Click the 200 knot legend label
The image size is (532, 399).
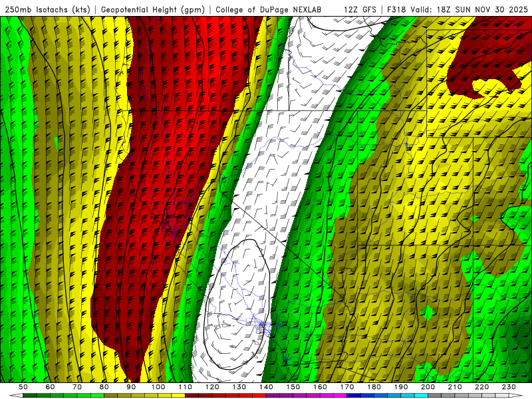[x=428, y=387]
